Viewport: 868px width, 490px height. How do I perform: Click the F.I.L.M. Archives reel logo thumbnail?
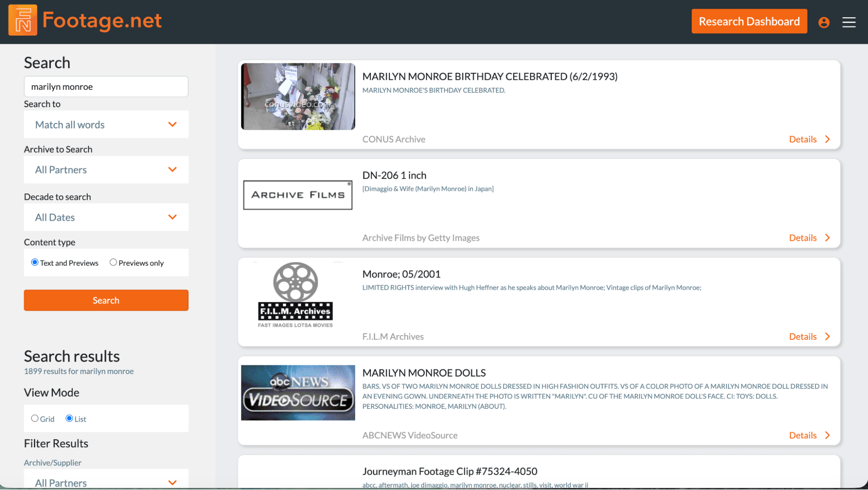click(x=295, y=295)
